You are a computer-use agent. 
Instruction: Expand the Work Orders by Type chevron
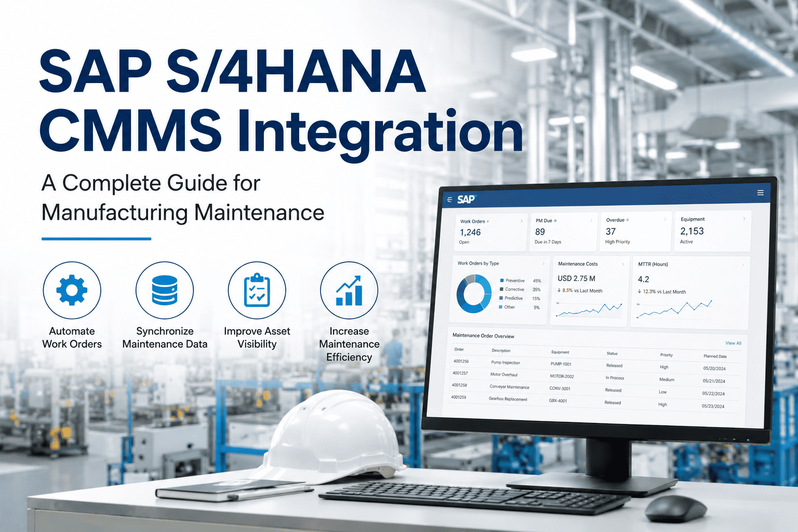[x=543, y=263]
